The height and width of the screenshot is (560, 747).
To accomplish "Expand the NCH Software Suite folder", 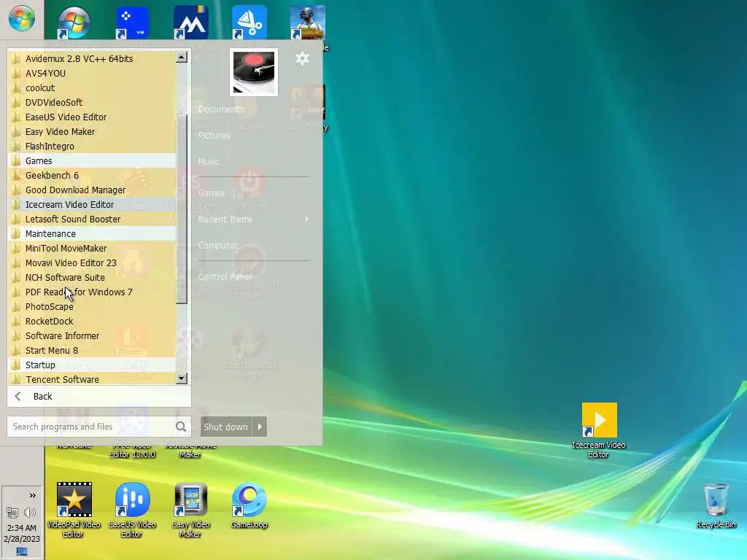I will coord(92,277).
